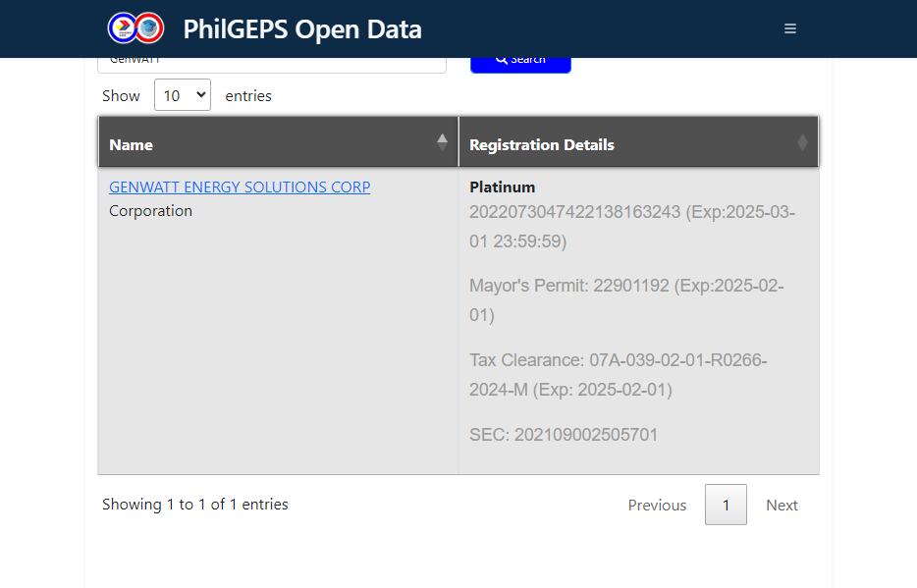The width and height of the screenshot is (917, 588).
Task: Go to the Previous page
Action: [x=657, y=505]
